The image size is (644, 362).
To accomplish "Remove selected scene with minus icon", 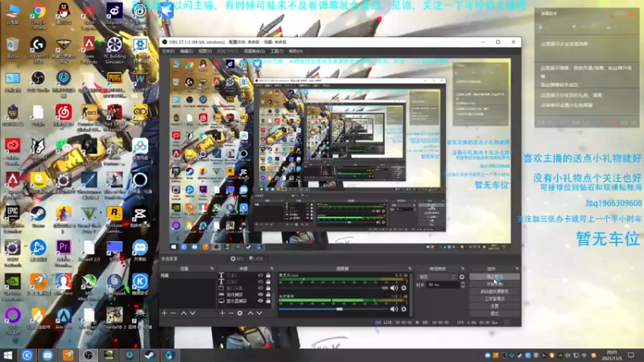I will [x=173, y=313].
